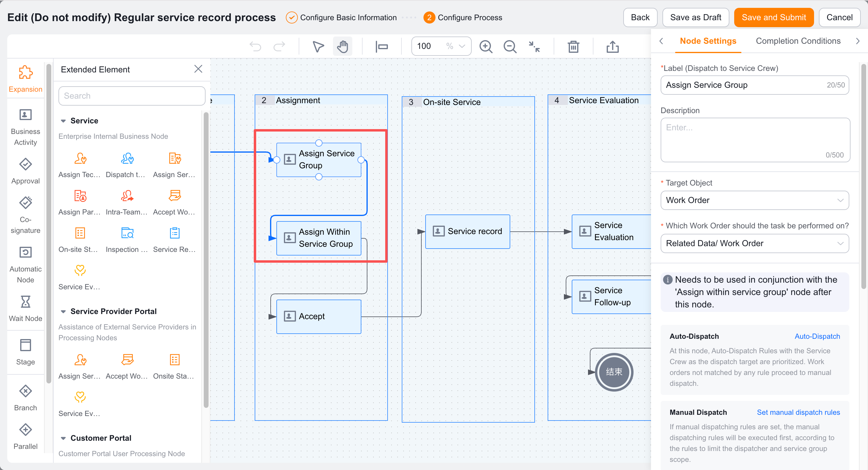
Task: Select the Business Activity element
Action: pos(26,127)
